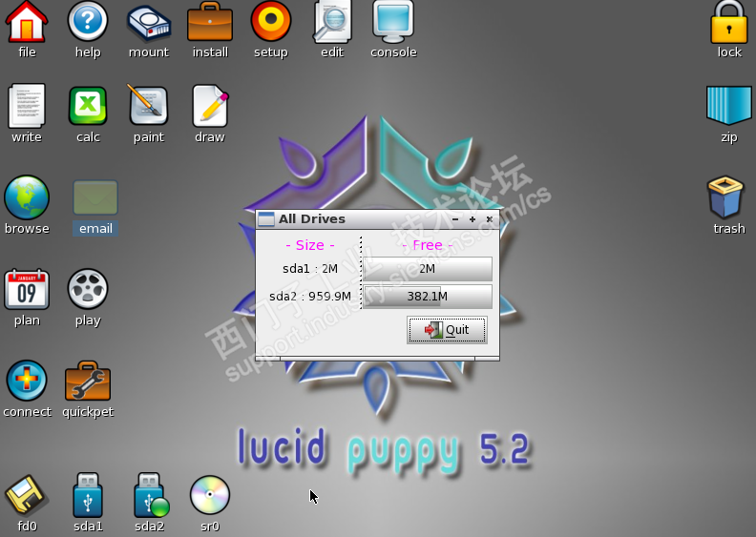Open the All Drives window menu icon

point(265,219)
